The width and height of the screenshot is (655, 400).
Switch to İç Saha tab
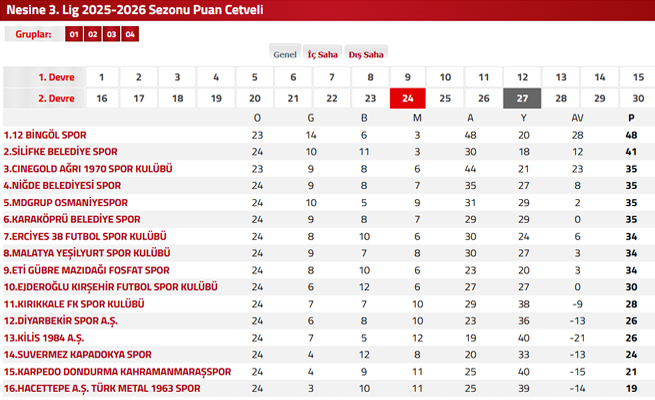(x=322, y=54)
